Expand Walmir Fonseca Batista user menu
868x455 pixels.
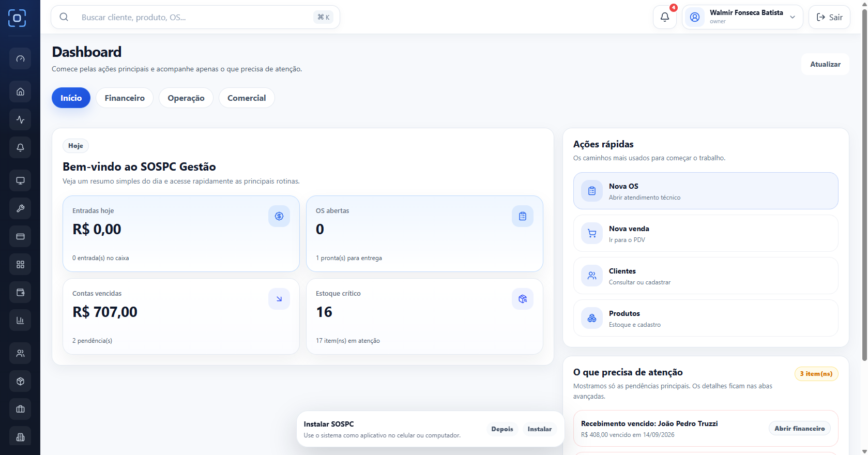pos(742,17)
